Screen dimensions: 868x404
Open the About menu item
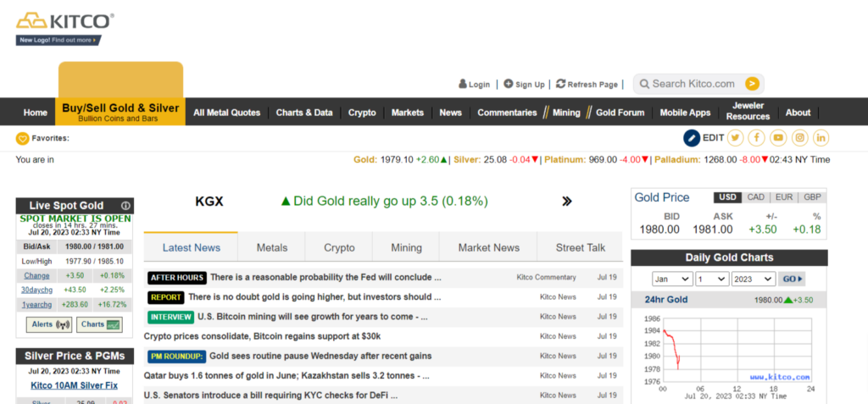(798, 113)
